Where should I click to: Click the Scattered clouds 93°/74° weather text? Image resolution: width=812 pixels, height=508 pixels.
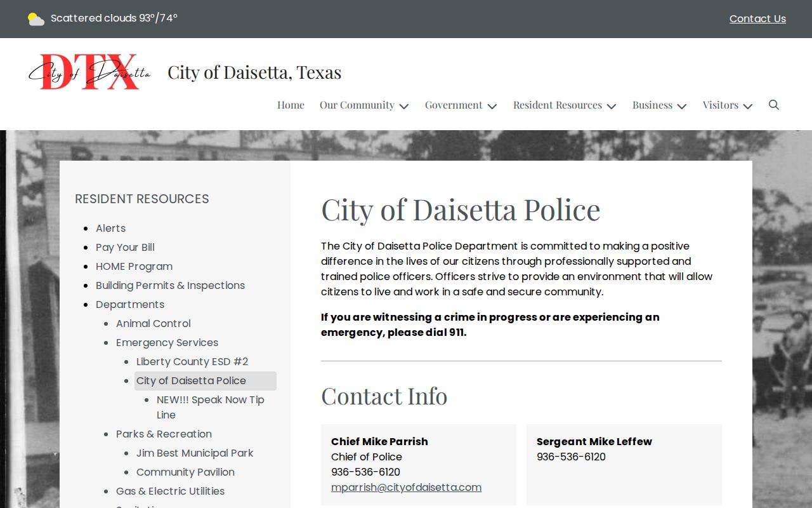tap(114, 18)
